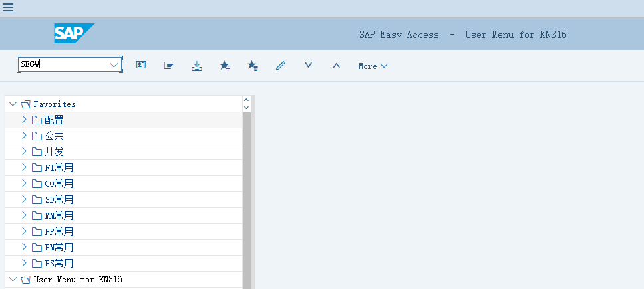Collapse the Favorites tree node

point(13,104)
